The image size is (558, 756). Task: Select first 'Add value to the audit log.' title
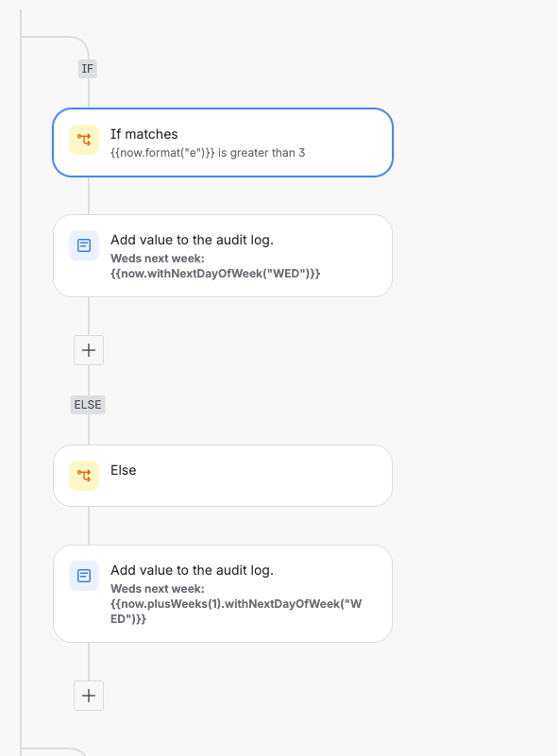coord(192,240)
